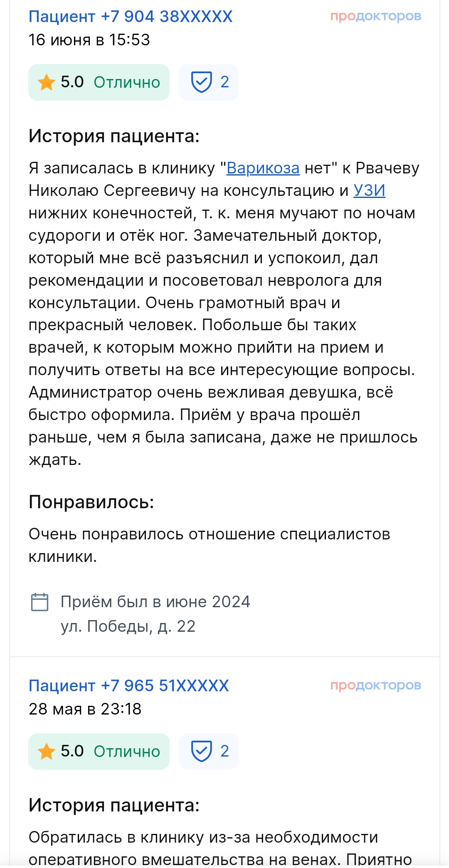449x868 pixels.
Task: Click the Варикоза hyperlink in review
Action: point(263,168)
